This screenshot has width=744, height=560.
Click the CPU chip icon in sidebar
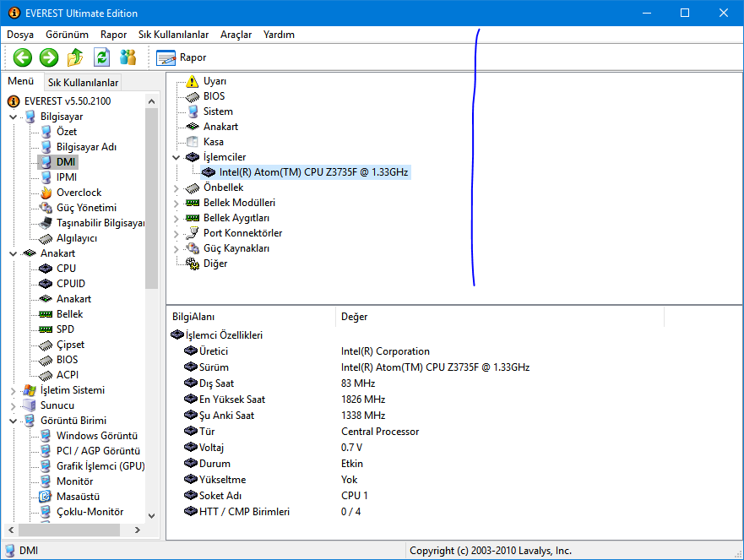click(x=46, y=269)
